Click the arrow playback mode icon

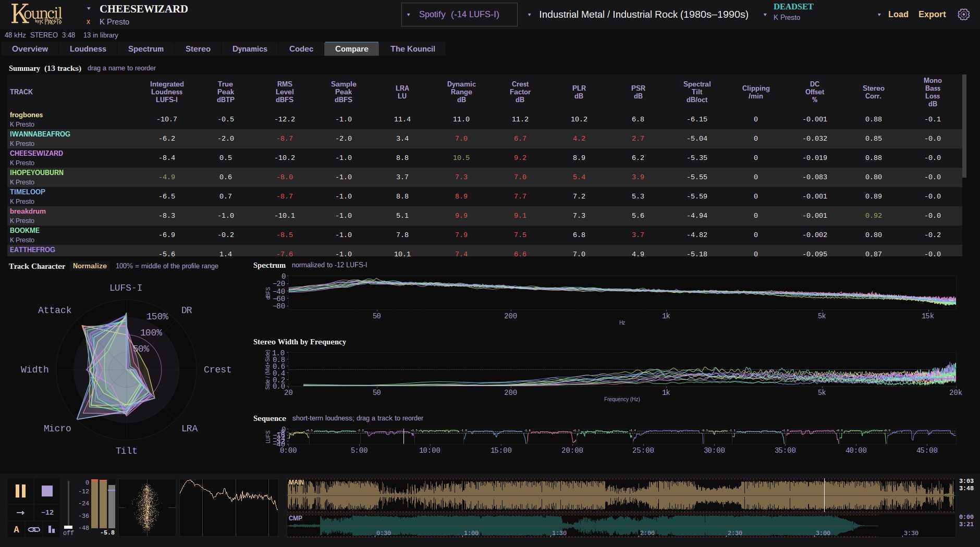20,513
